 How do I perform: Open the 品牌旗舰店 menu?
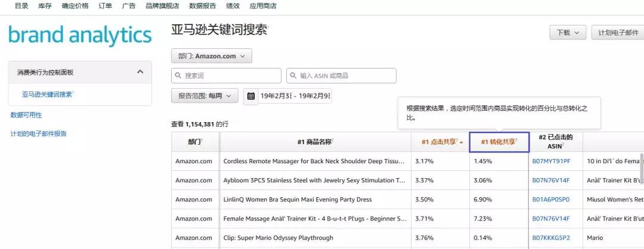(x=162, y=6)
